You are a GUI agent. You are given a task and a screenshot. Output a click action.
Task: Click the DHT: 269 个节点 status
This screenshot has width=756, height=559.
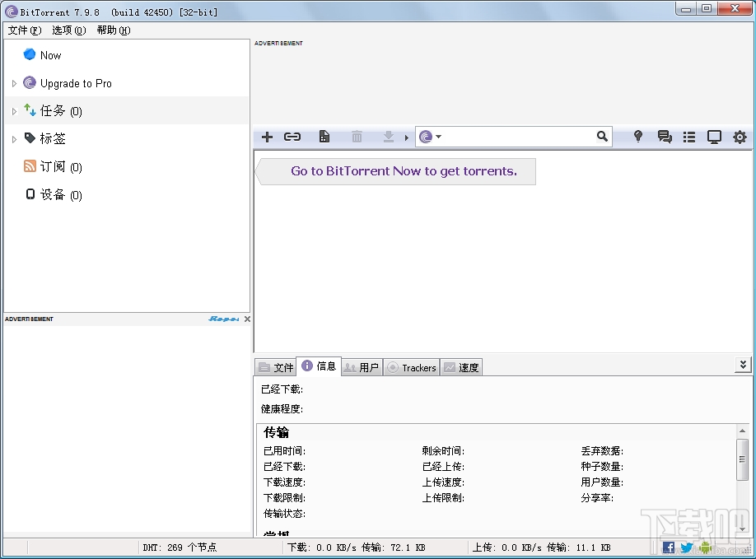[x=180, y=547]
